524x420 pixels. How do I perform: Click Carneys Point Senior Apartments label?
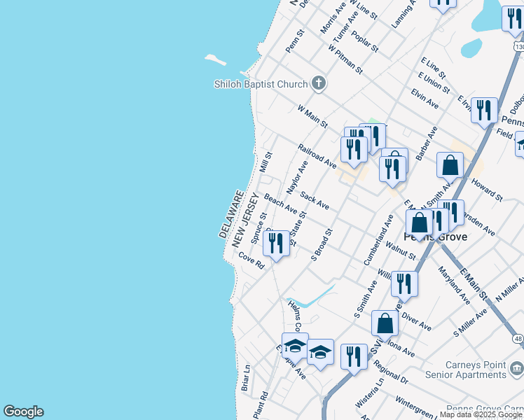[466, 370]
